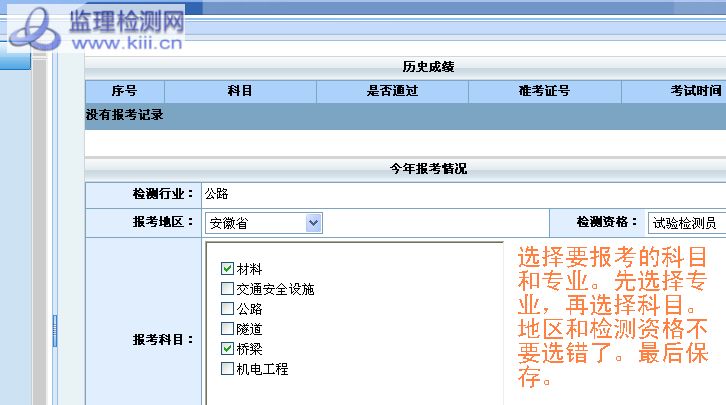
Task: Click the 准考证号 column header
Action: [x=545, y=91]
